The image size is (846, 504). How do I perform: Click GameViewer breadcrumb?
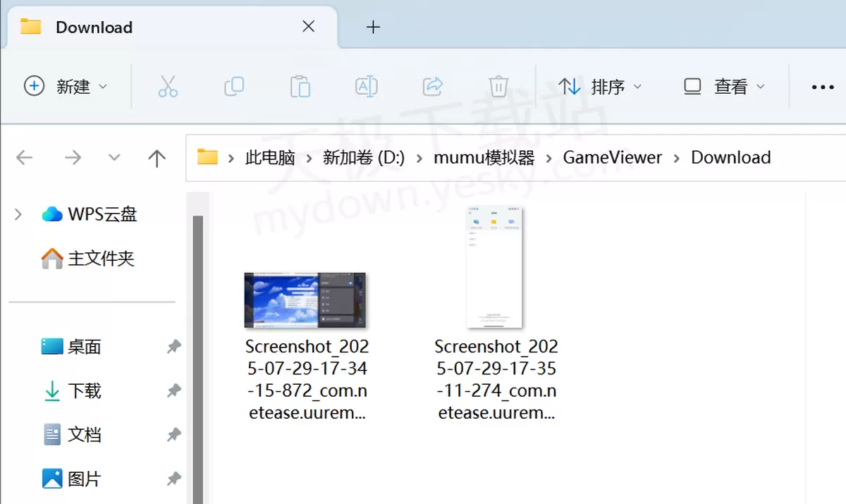[613, 157]
